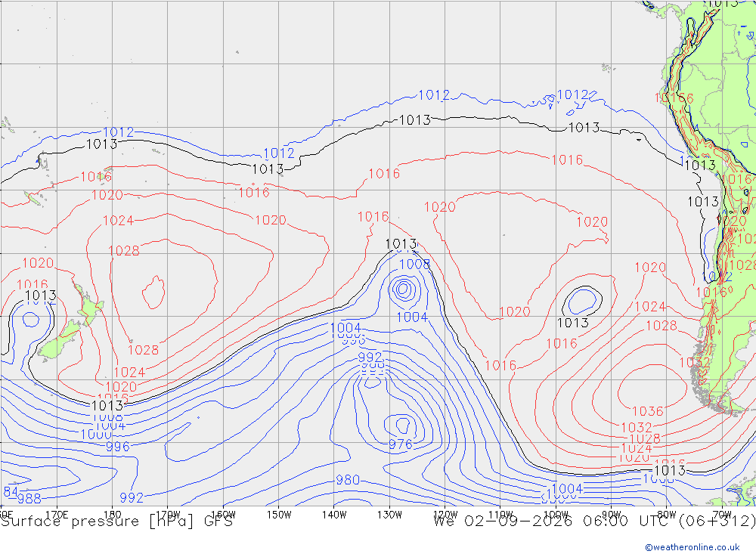The image size is (756, 554).
Task: Click the 1024 label west of the high
Action: tap(118, 221)
